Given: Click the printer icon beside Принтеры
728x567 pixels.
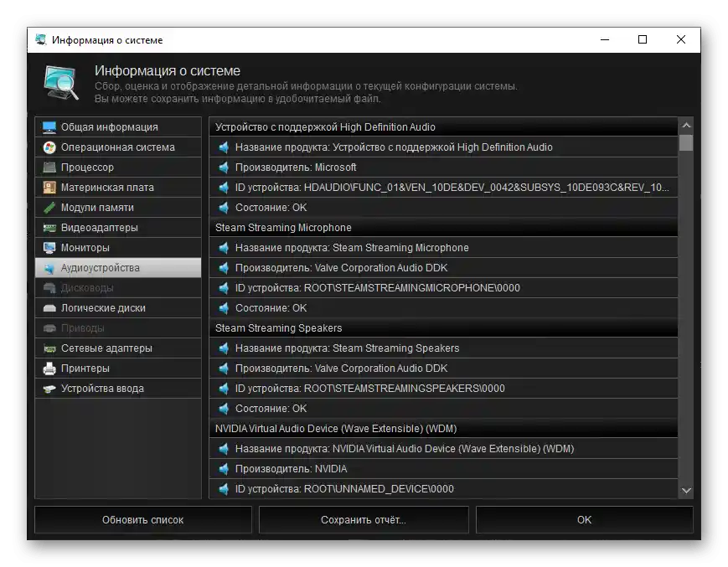Looking at the screenshot, I should 49,369.
